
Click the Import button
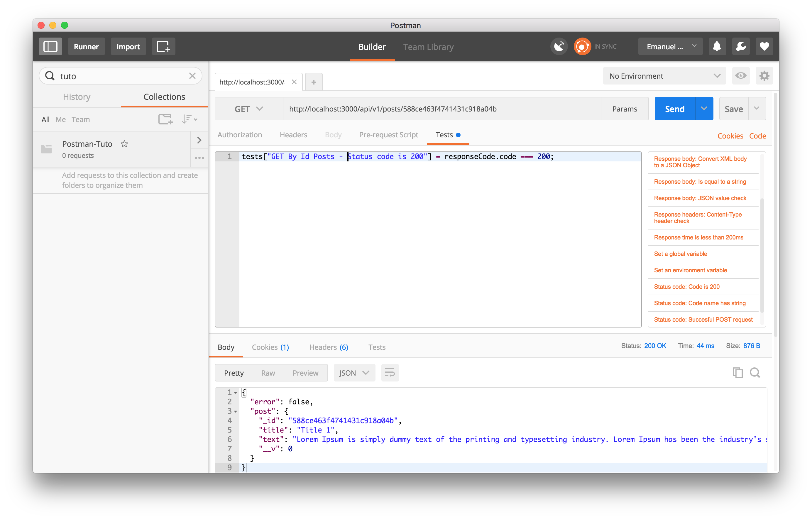tap(128, 47)
